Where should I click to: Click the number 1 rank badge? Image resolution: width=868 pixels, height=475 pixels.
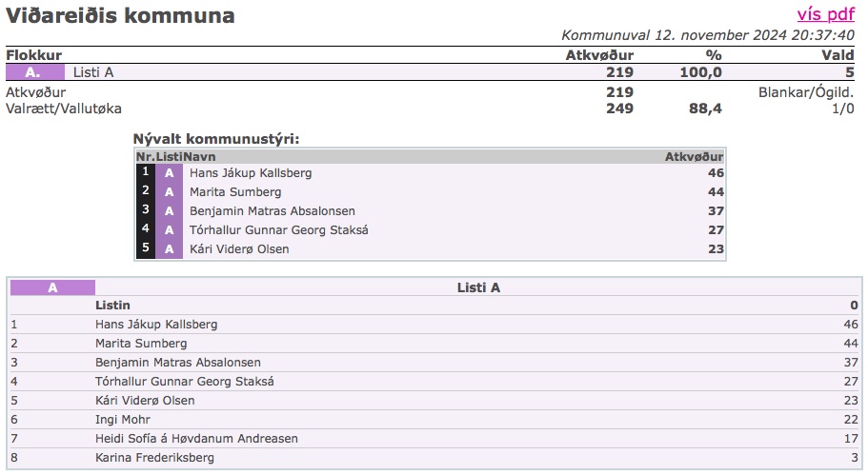pyautogui.click(x=145, y=172)
